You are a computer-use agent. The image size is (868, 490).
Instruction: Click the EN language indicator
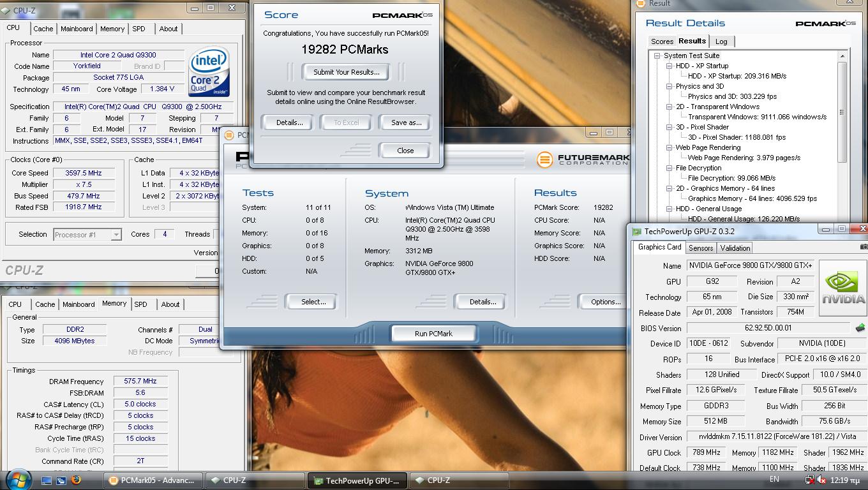774,479
